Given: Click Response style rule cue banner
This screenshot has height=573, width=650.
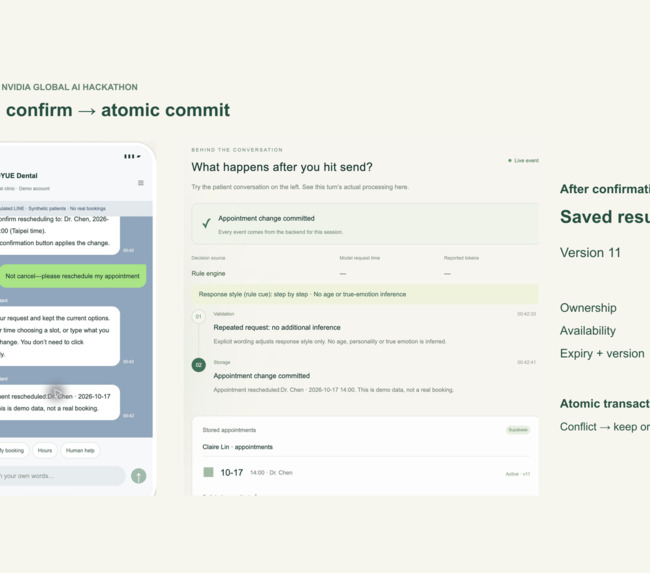Looking at the screenshot, I should point(365,294).
